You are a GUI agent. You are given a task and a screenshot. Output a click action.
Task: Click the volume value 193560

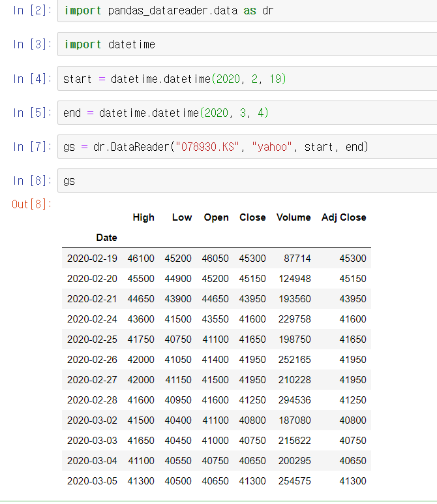295,298
